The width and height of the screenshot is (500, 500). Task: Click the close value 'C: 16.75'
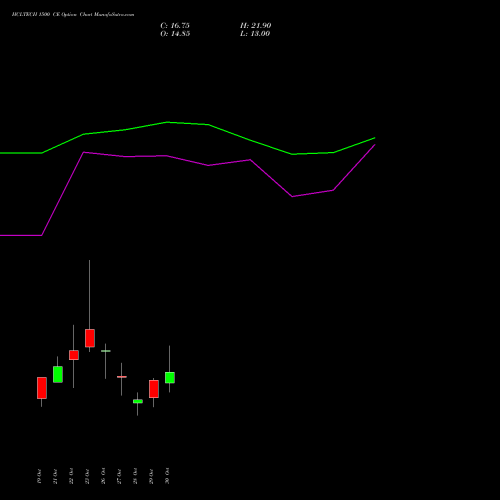175,26
